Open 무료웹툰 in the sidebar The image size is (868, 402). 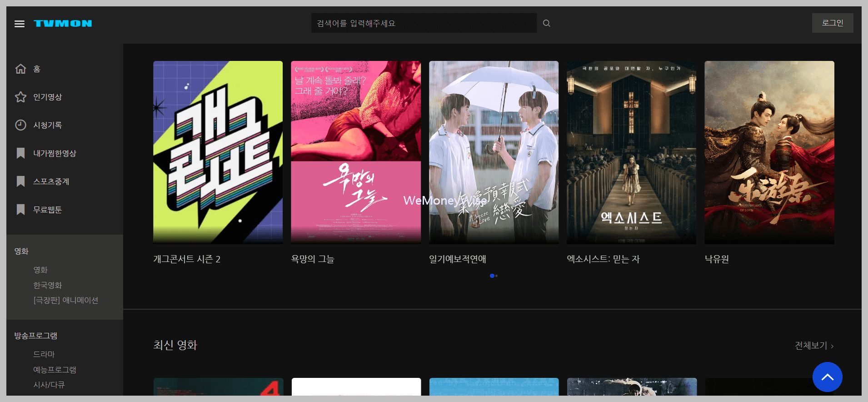(47, 210)
